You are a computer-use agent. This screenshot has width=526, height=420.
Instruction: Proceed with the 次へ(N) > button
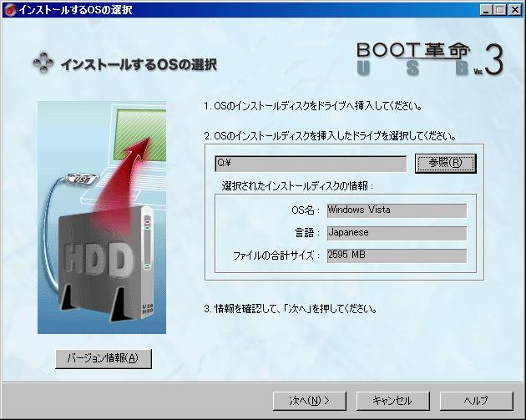coord(309,401)
